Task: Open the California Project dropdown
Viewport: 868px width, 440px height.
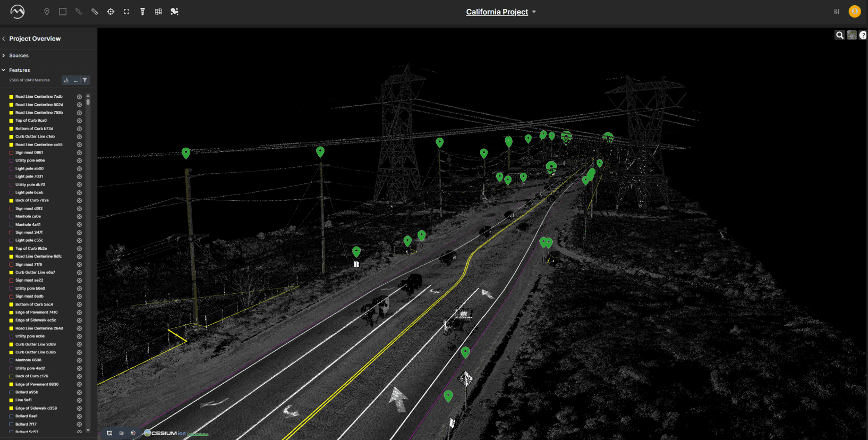Action: pyautogui.click(x=501, y=12)
